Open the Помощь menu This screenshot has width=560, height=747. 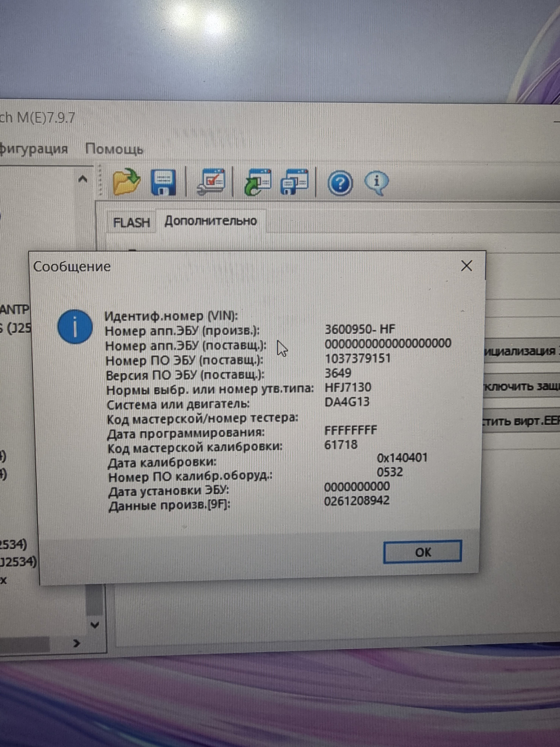coord(114,149)
